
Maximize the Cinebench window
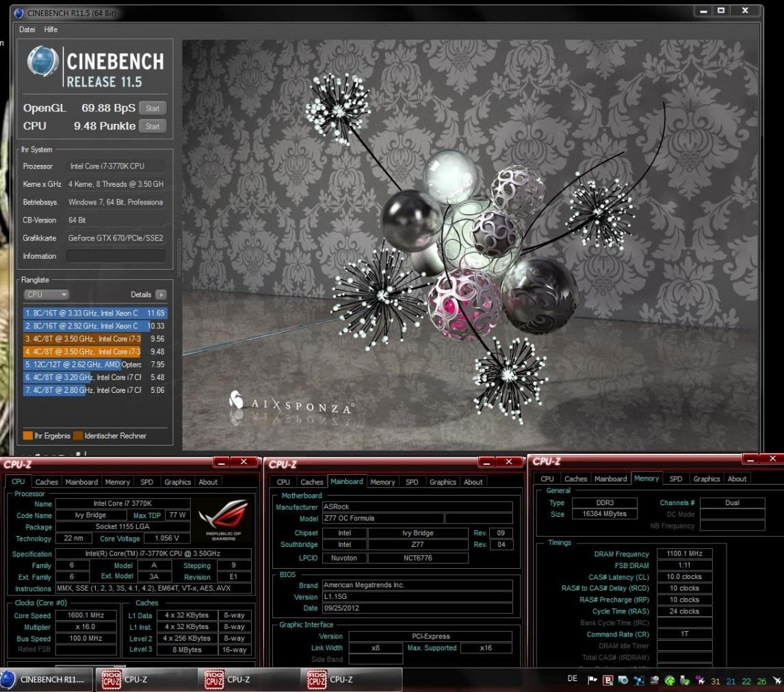pyautogui.click(x=721, y=10)
